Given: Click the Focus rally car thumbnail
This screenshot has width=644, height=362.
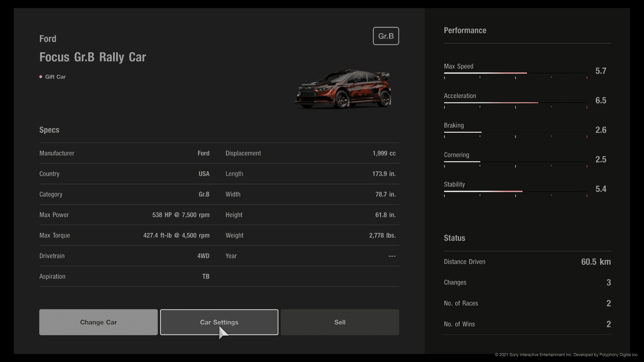Looking at the screenshot, I should click(x=343, y=89).
